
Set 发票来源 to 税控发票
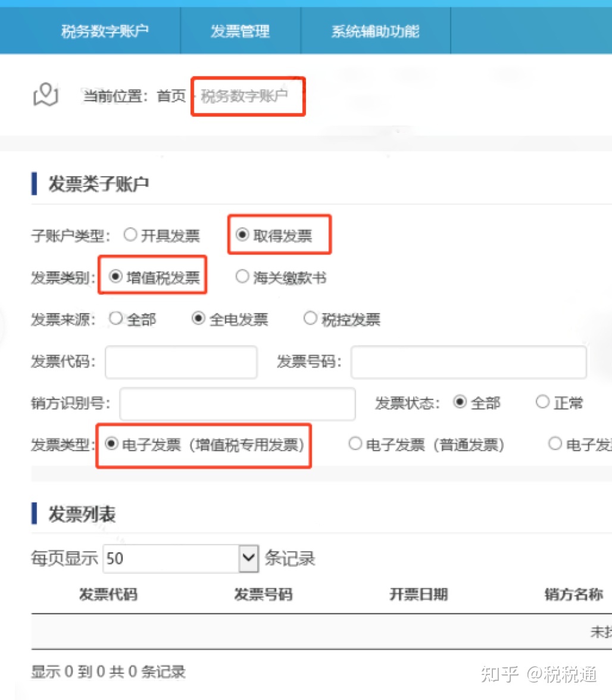point(310,318)
